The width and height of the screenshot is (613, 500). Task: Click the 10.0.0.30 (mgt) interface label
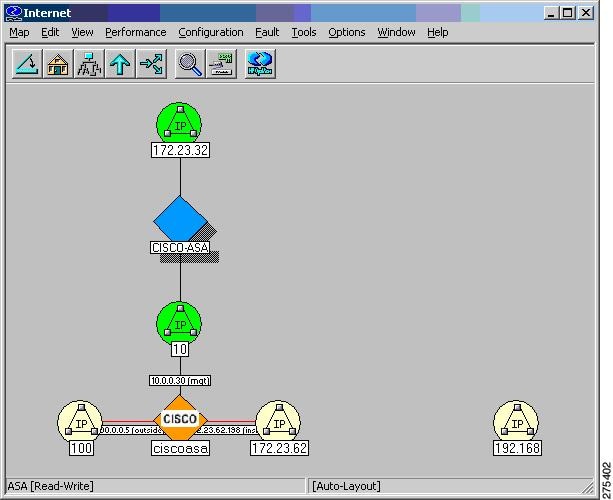point(180,380)
